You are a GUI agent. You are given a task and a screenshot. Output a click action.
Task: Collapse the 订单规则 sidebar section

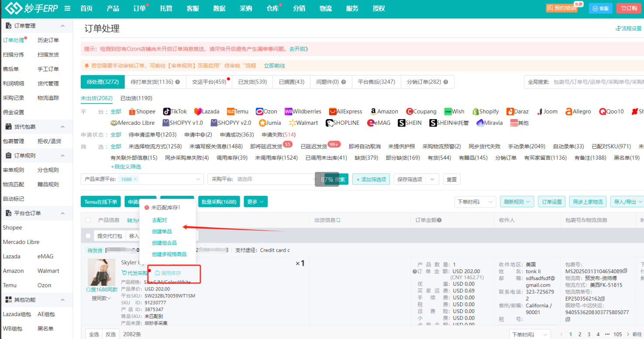[62, 155]
